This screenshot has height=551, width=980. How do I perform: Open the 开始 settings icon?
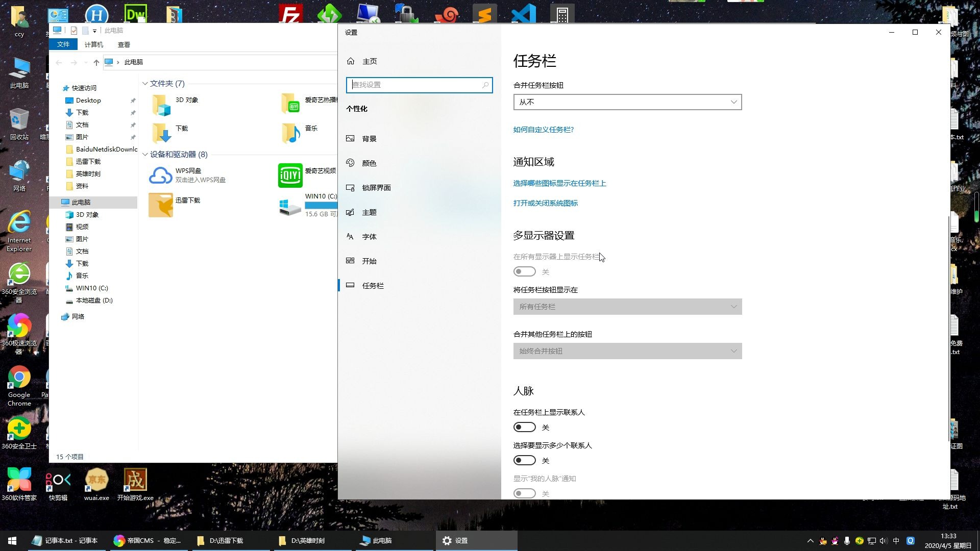click(x=350, y=261)
